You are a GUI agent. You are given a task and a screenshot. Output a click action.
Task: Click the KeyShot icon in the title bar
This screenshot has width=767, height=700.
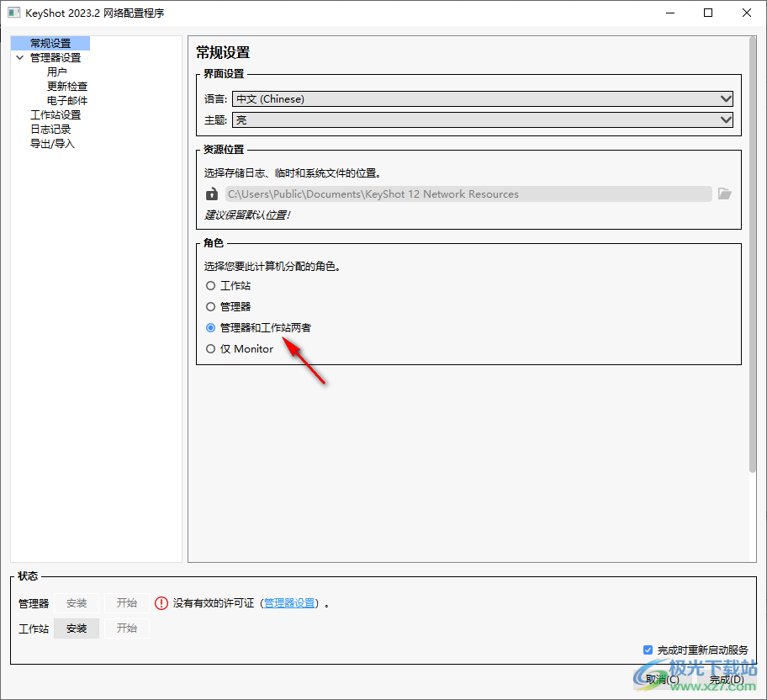pyautogui.click(x=13, y=13)
